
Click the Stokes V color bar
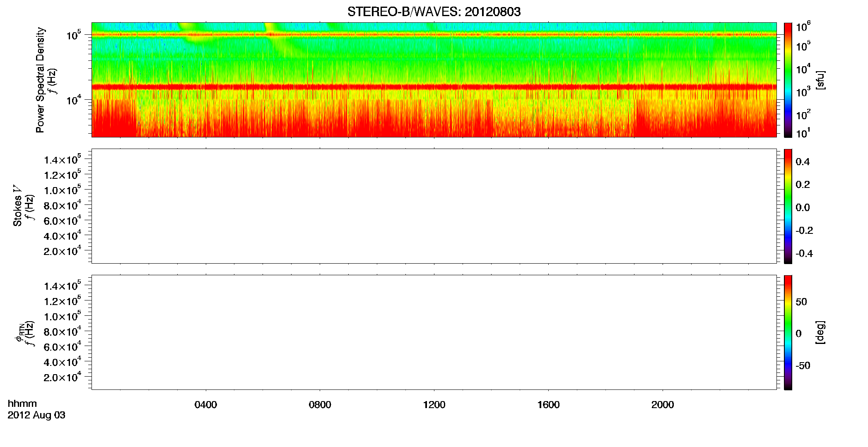pos(788,206)
